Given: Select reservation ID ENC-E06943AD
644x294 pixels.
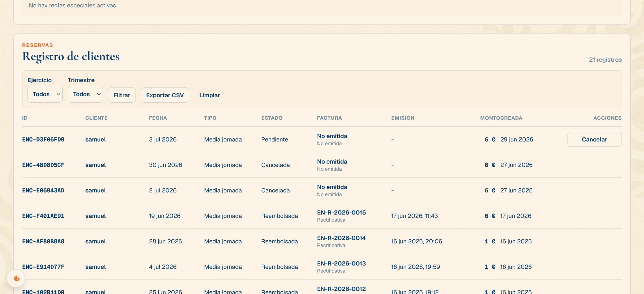Looking at the screenshot, I should click(x=43, y=190).
